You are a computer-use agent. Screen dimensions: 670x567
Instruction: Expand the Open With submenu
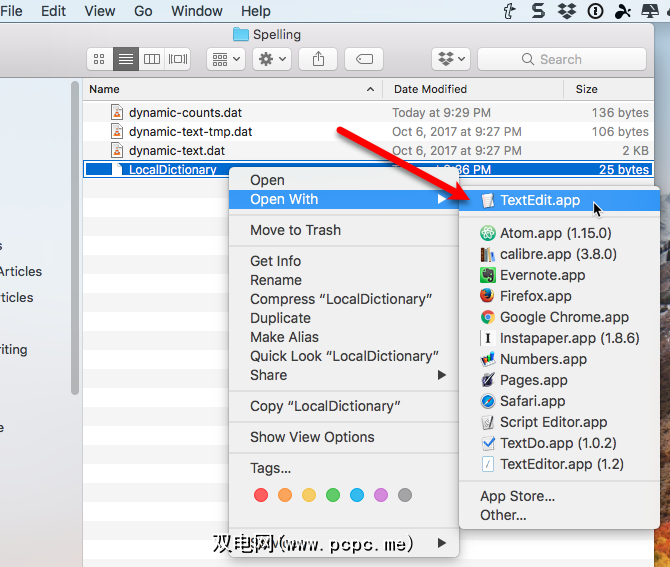(344, 199)
